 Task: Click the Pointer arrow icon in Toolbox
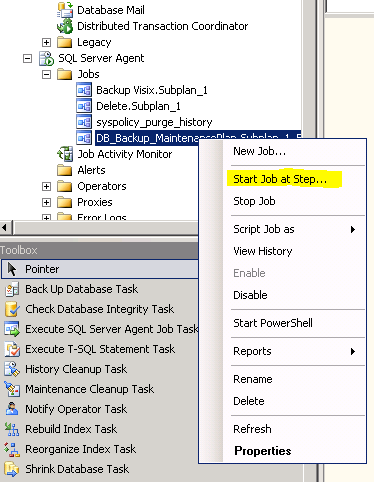(x=12, y=269)
